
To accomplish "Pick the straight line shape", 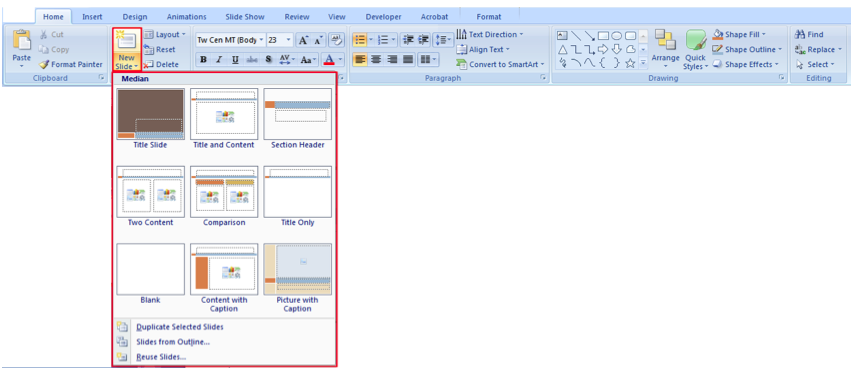I will [576, 36].
